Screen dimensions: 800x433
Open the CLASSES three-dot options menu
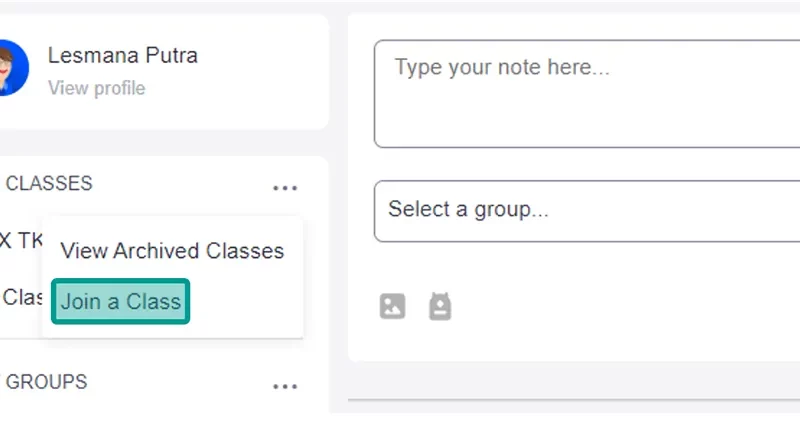tap(285, 188)
